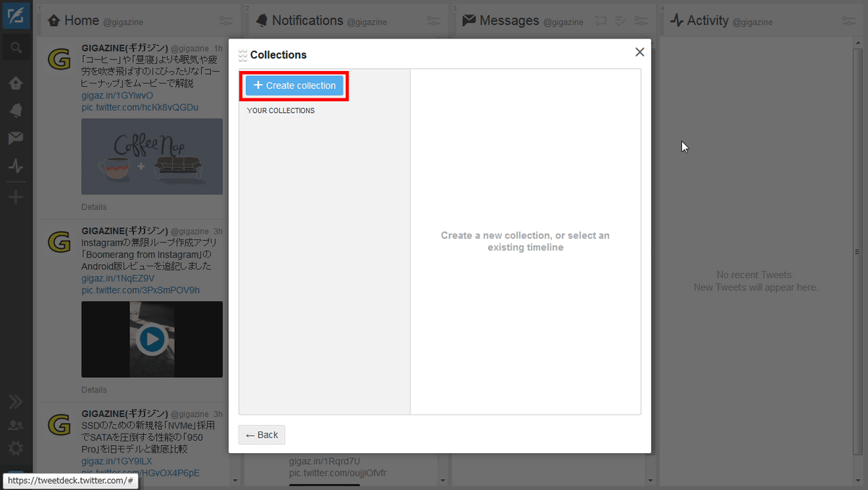This screenshot has height=490, width=868.
Task: Open pic.twitter.com/3PxSmPOV9h link
Action: tap(140, 290)
